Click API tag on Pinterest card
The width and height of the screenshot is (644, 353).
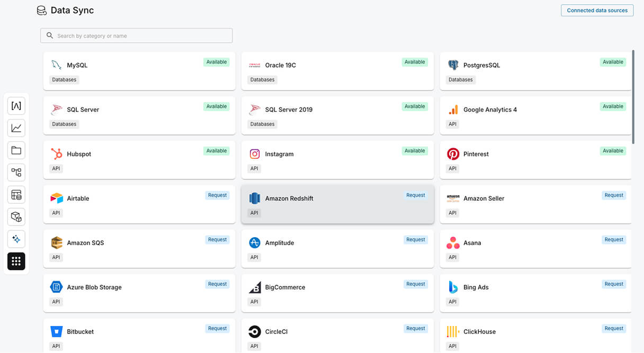pos(452,169)
